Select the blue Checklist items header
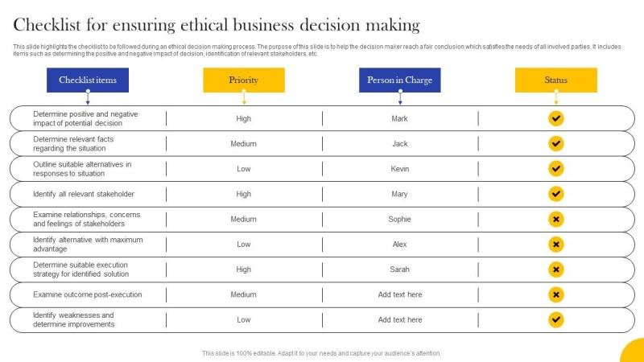 click(x=88, y=80)
